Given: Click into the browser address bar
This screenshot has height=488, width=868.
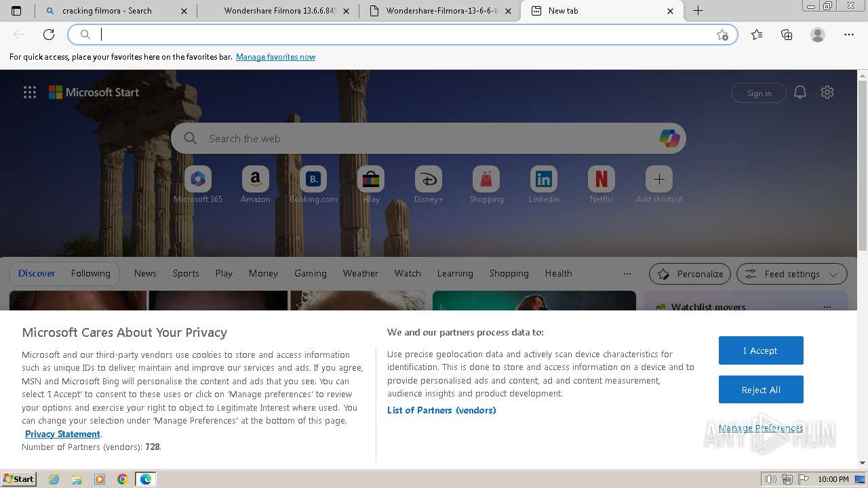Looking at the screenshot, I should [x=403, y=35].
